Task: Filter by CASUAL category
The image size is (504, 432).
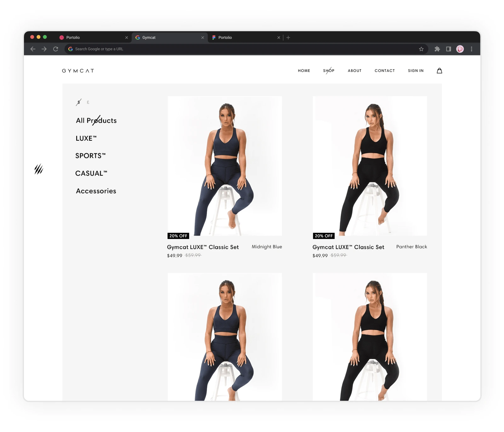Action: (x=91, y=173)
